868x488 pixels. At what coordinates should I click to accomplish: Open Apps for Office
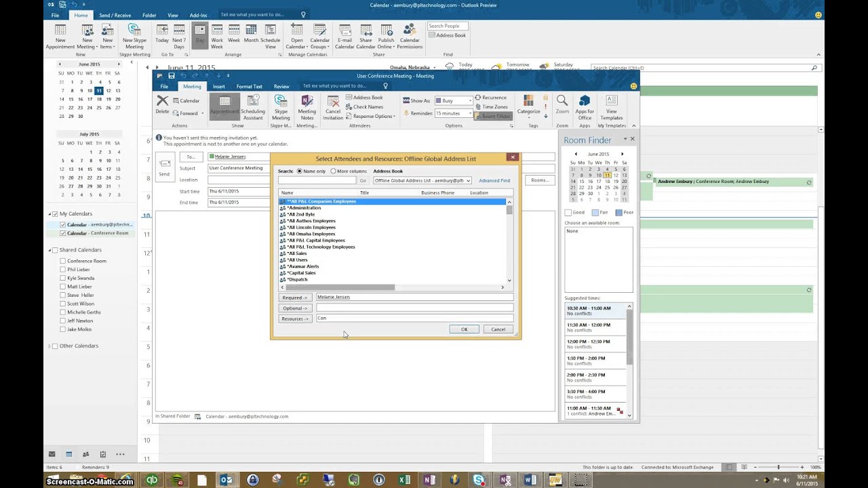585,108
